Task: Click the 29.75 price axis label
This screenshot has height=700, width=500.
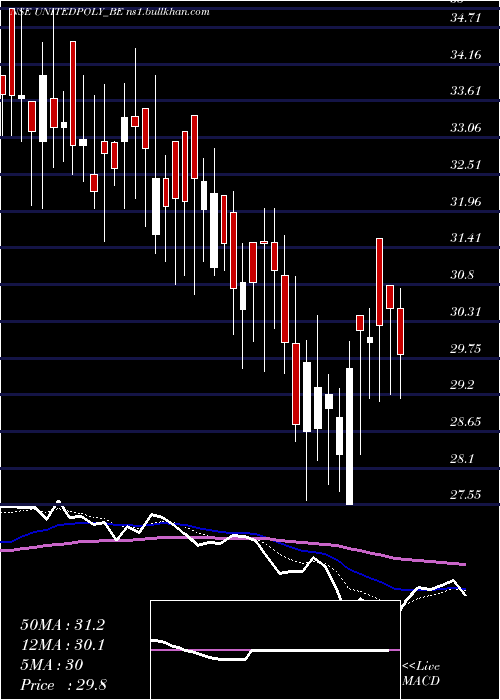Action: coord(465,349)
